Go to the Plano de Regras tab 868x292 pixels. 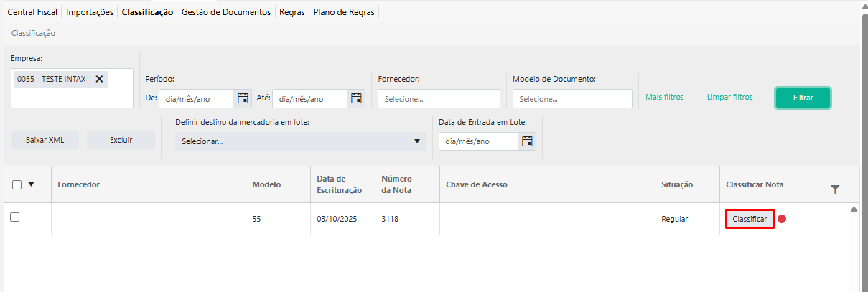(x=344, y=12)
